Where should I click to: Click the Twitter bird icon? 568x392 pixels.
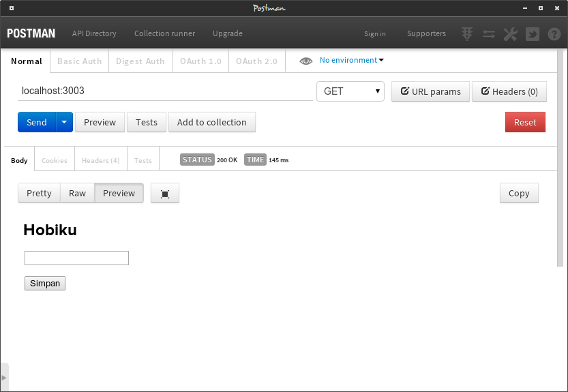coord(532,34)
